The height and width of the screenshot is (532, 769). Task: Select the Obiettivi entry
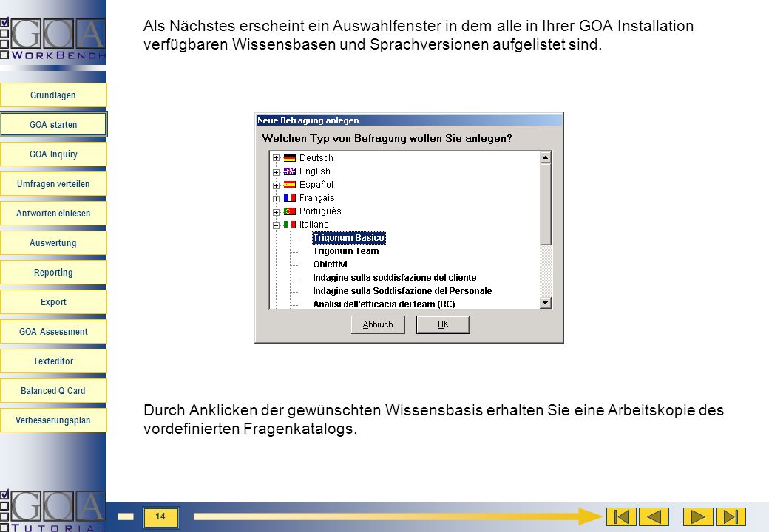[330, 264]
